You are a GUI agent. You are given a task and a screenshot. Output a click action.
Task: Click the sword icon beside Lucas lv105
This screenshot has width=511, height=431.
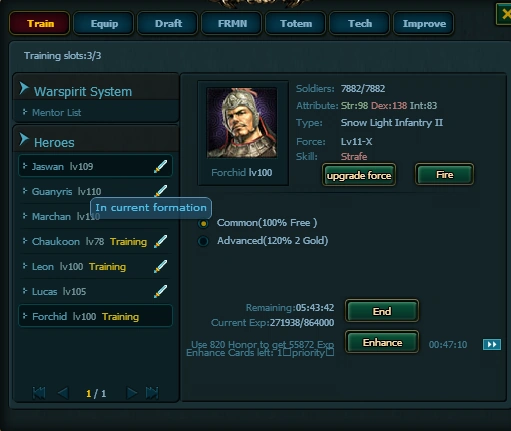point(160,291)
